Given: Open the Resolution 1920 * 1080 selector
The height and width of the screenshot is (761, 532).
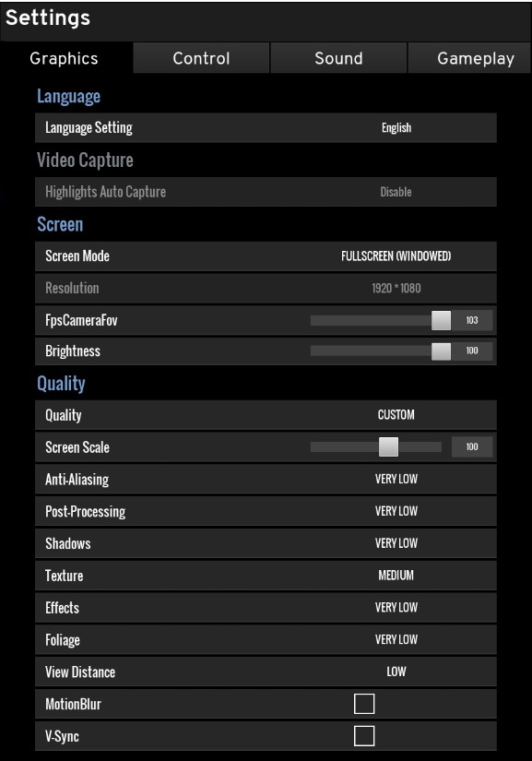Looking at the screenshot, I should 396,289.
